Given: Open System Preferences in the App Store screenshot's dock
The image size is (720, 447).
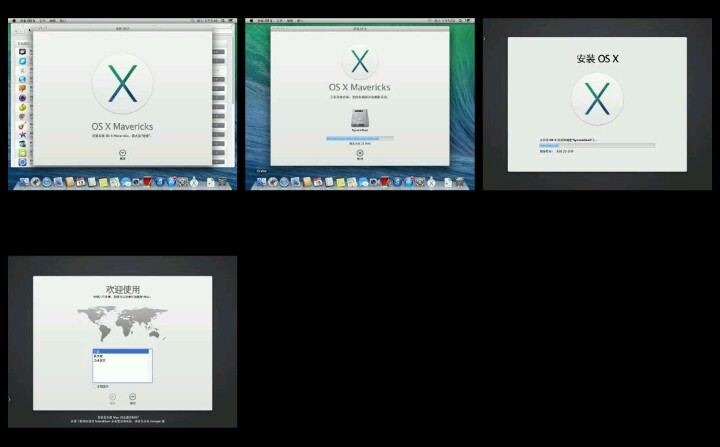Looking at the screenshot, I should pos(182,182).
